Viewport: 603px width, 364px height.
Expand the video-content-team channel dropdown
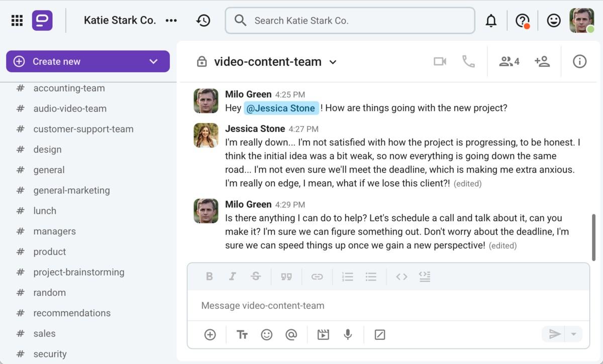pyautogui.click(x=333, y=62)
